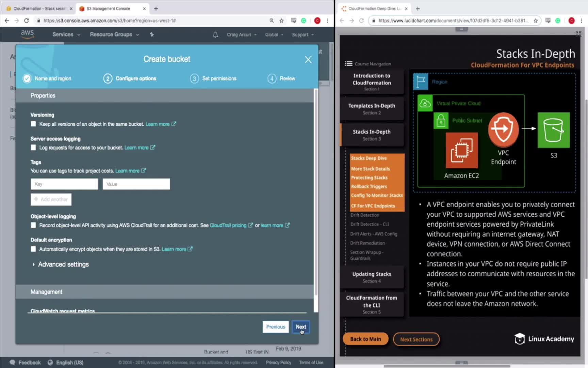
Task: Open the Global region dropdown
Action: pyautogui.click(x=274, y=35)
